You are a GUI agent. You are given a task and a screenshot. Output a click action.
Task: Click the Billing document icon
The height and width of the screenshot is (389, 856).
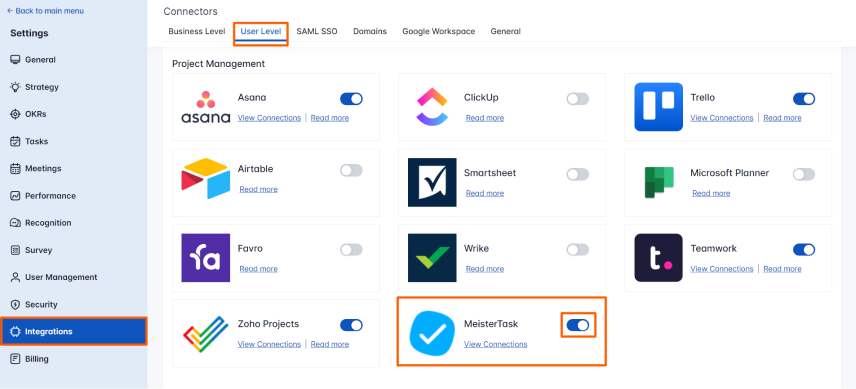click(x=15, y=359)
